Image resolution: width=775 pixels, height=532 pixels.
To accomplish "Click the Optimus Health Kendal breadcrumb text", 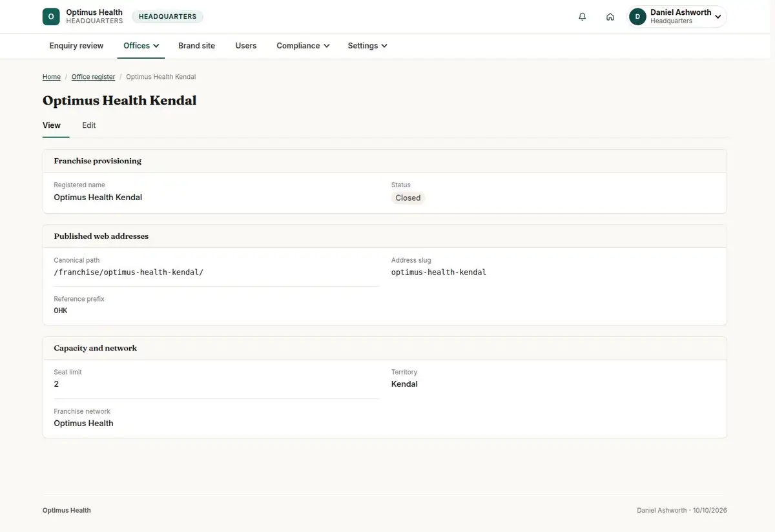I will point(161,77).
